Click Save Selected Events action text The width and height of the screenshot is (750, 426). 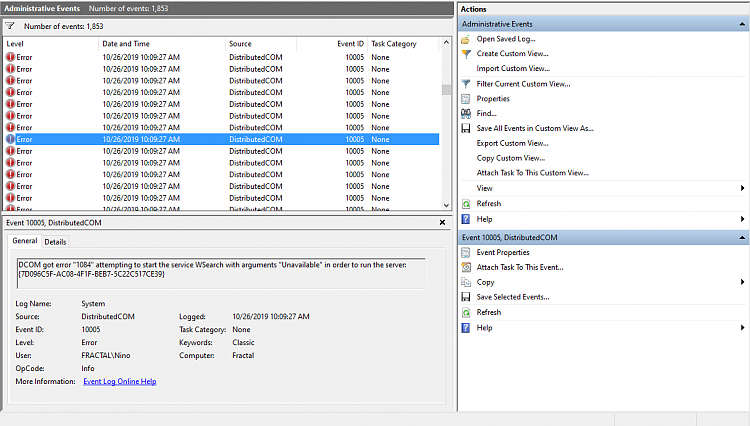(x=513, y=297)
